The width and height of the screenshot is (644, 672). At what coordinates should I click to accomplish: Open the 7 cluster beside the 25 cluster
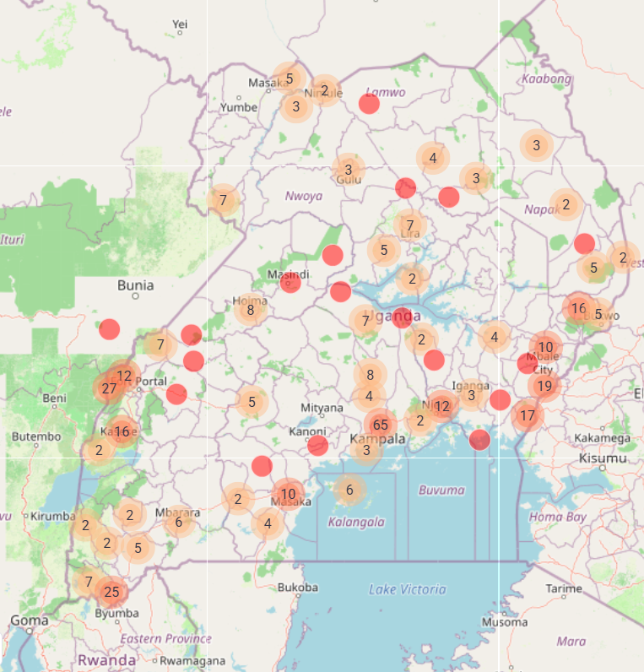[89, 582]
